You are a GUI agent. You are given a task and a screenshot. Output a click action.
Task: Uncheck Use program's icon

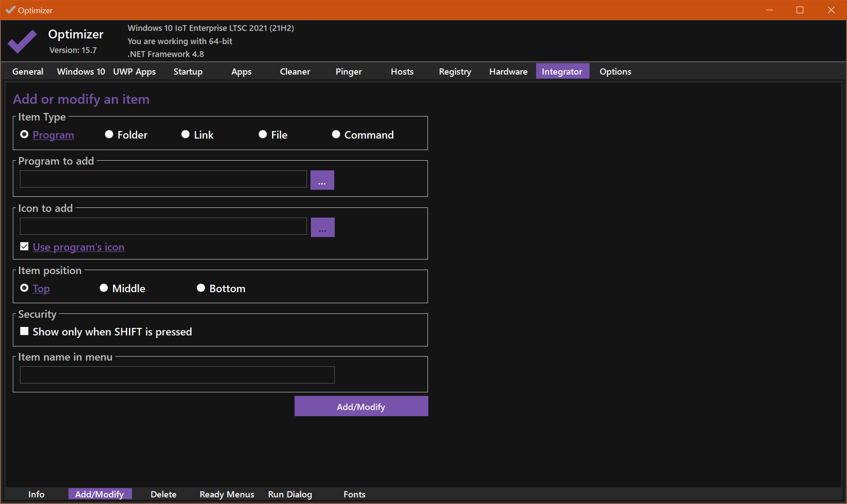[x=24, y=246]
